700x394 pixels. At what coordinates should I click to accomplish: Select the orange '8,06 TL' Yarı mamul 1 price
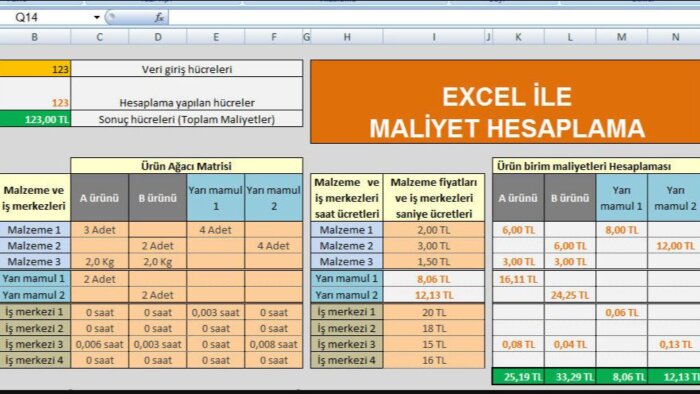[x=433, y=279]
